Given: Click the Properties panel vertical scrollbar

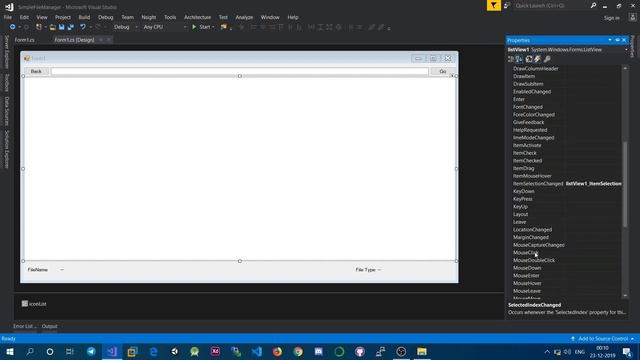Looking at the screenshot, I should 625,184.
